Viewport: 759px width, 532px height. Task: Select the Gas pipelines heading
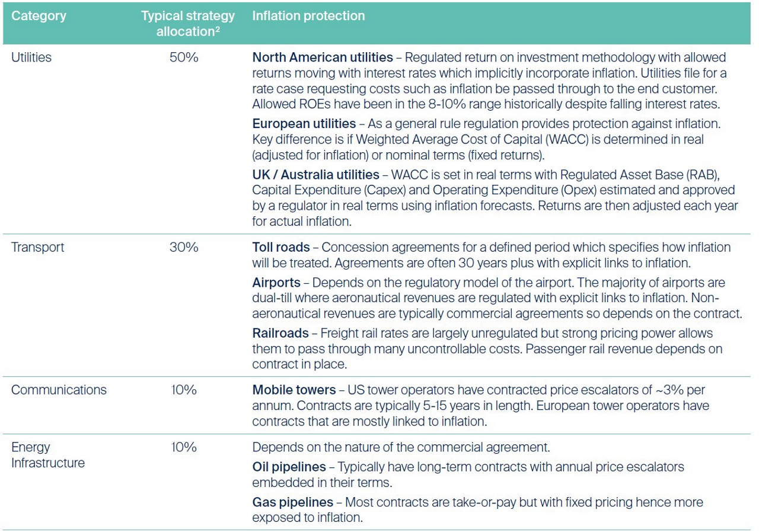click(x=292, y=502)
